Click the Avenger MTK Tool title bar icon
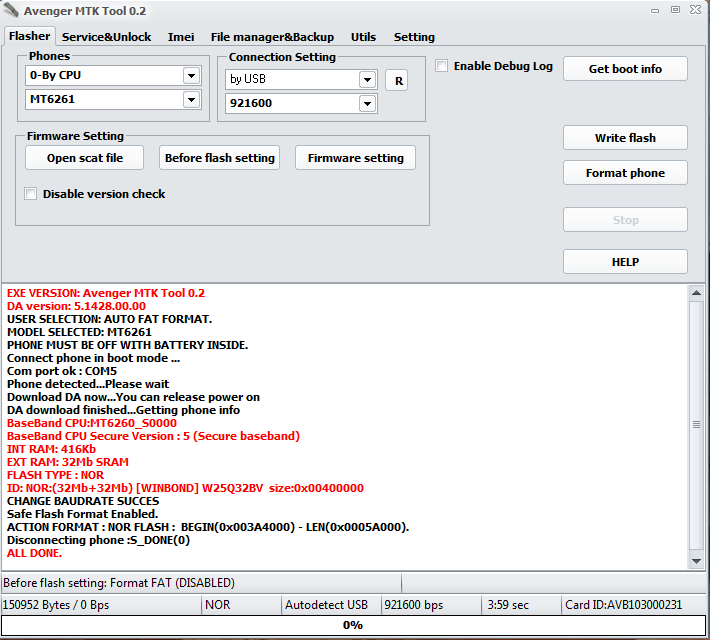 (11, 10)
